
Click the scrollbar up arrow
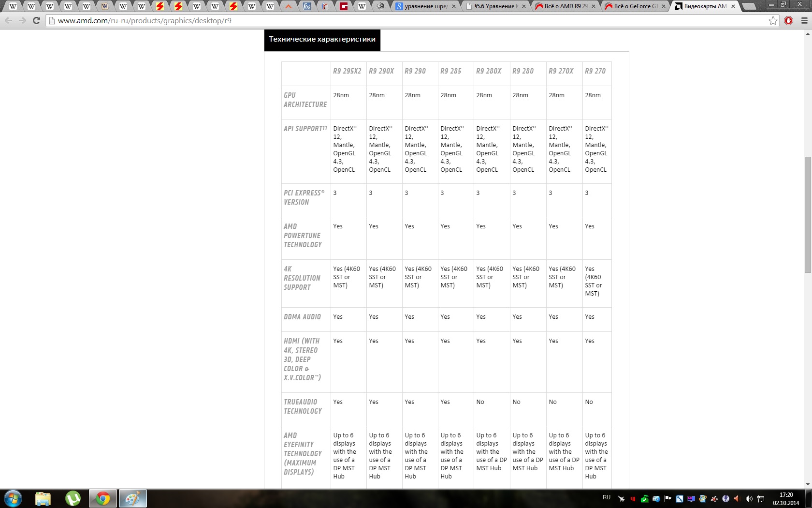pos(808,33)
